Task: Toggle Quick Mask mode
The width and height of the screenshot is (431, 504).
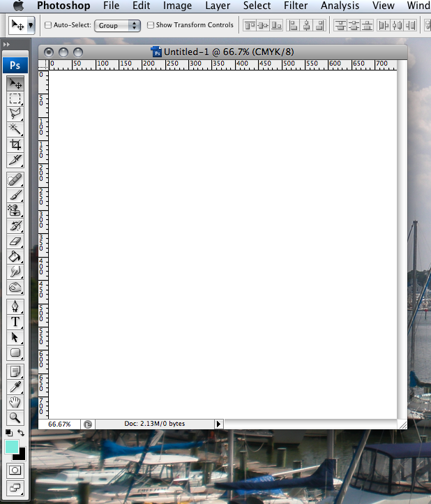Action: click(15, 470)
